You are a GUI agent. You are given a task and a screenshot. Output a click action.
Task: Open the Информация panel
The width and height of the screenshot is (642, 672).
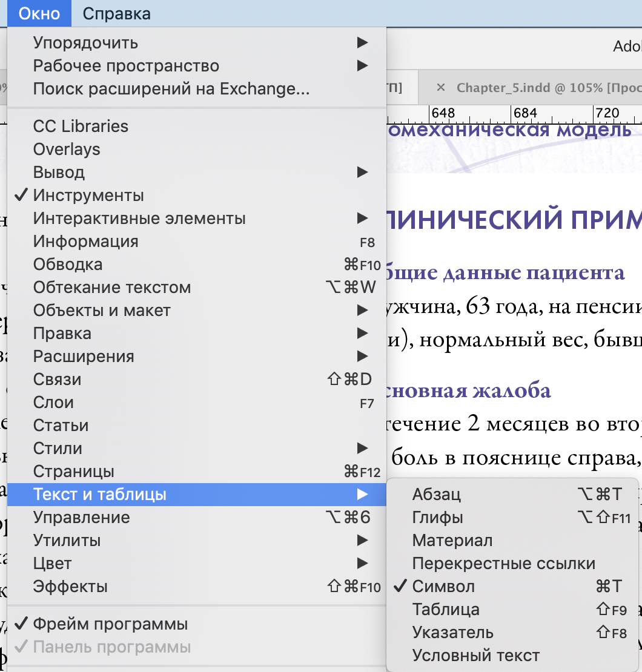tap(197, 242)
